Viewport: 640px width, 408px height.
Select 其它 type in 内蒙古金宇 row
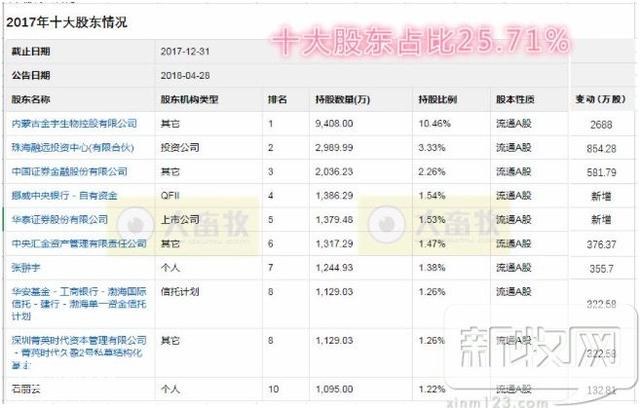[170, 123]
